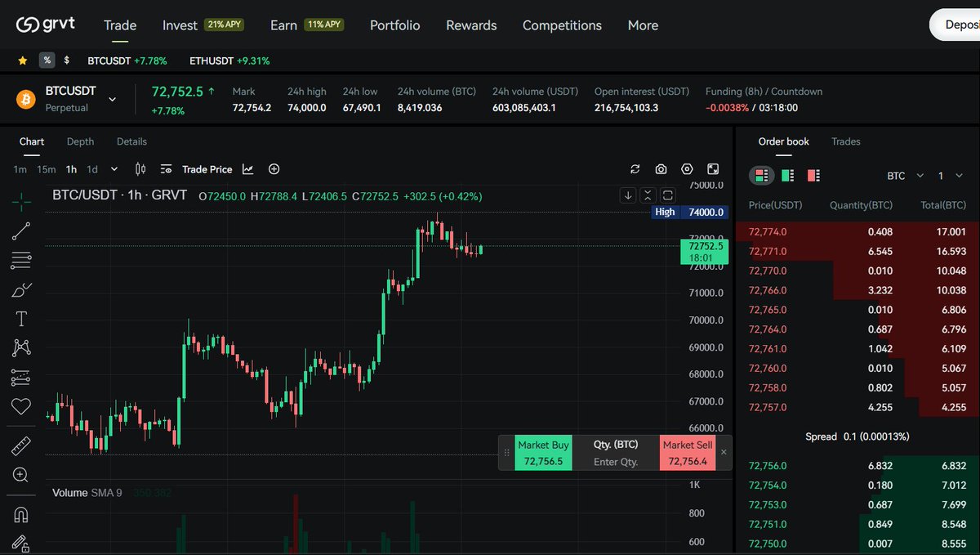This screenshot has width=980, height=555.
Task: Open the candlestick chart type selector
Action: [x=140, y=169]
